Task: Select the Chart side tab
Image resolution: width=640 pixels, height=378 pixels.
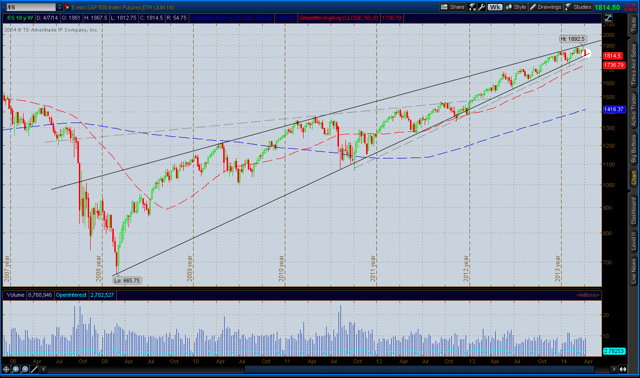Action: (633, 178)
